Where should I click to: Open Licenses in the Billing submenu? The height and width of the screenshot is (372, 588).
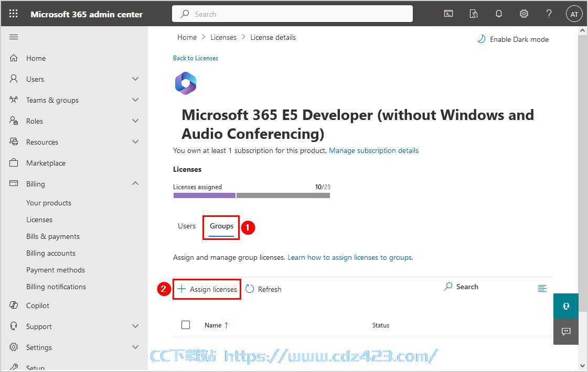[39, 220]
